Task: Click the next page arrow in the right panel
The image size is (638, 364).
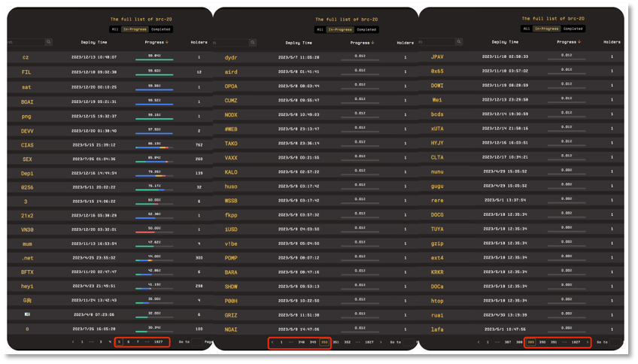Action: pyautogui.click(x=587, y=341)
